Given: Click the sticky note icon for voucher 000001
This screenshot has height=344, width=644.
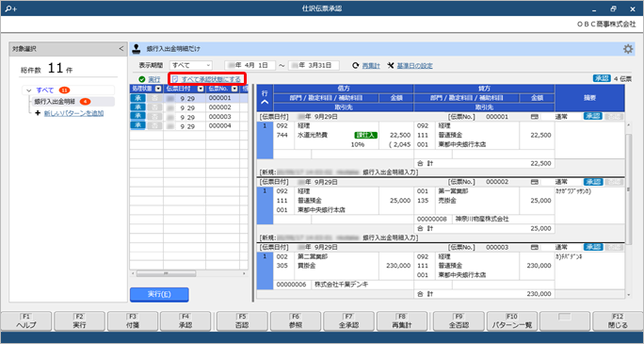Looking at the screenshot, I should (535, 117).
